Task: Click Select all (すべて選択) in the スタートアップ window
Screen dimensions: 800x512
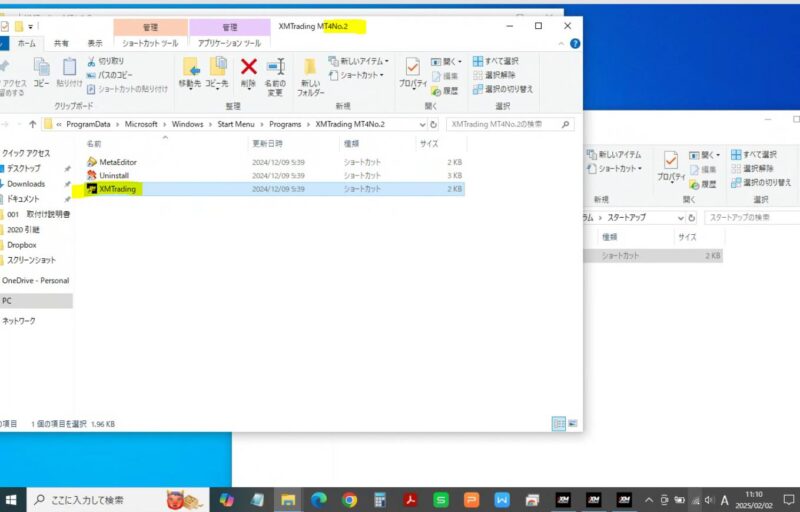Action: (x=754, y=155)
